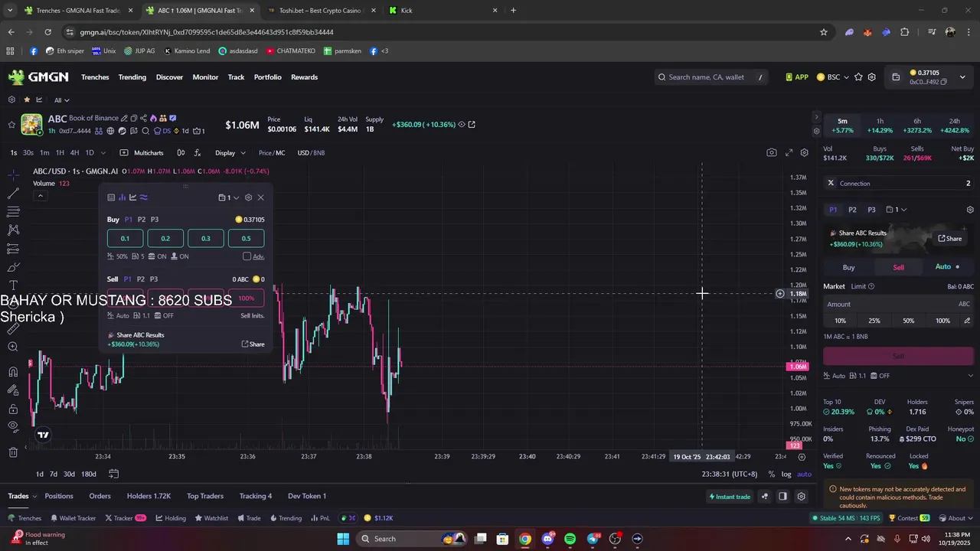
Task: Switch the chart currency with USD/BNB toggle
Action: click(311, 153)
